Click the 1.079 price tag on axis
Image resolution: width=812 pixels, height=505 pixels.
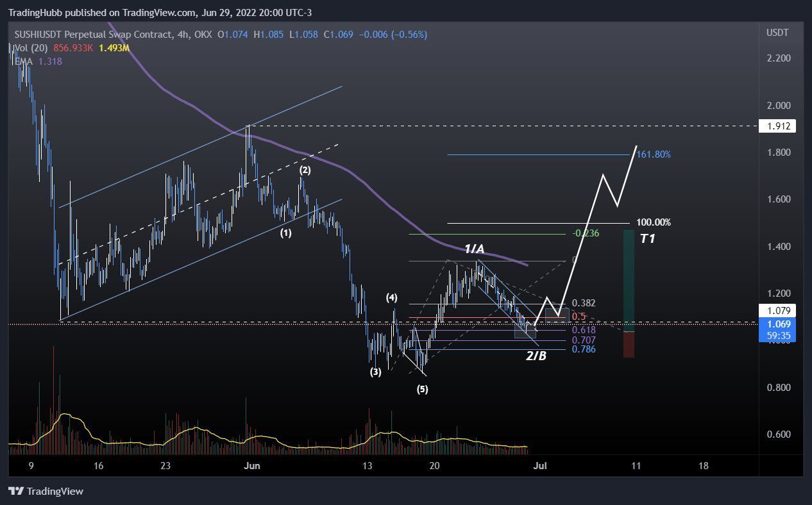coord(777,310)
